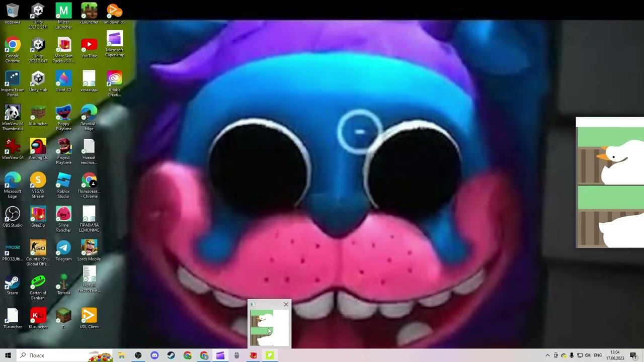Launch Garten of Banban shortcut
644x362 pixels.
pyautogui.click(x=38, y=287)
